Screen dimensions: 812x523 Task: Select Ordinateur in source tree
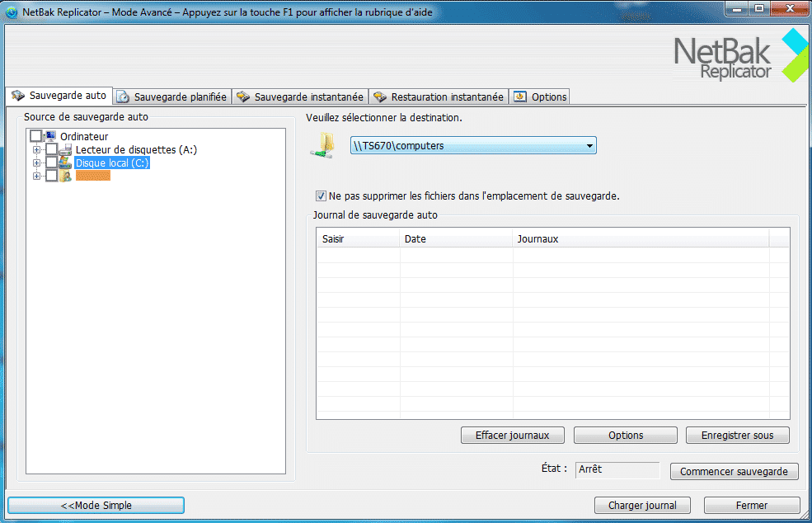coord(84,137)
